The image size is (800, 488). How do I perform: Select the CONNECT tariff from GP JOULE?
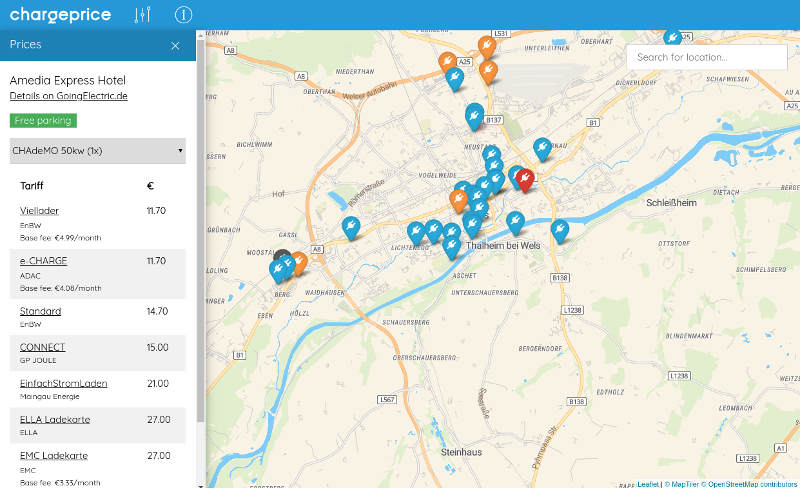[x=42, y=347]
